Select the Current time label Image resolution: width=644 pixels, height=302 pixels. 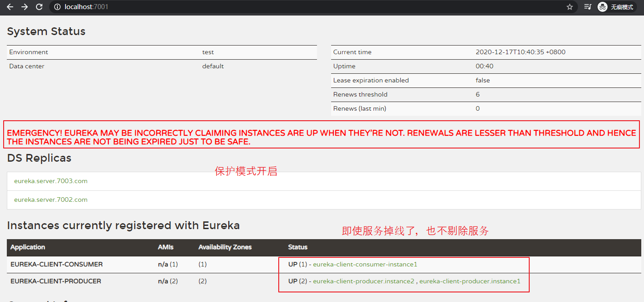point(352,52)
